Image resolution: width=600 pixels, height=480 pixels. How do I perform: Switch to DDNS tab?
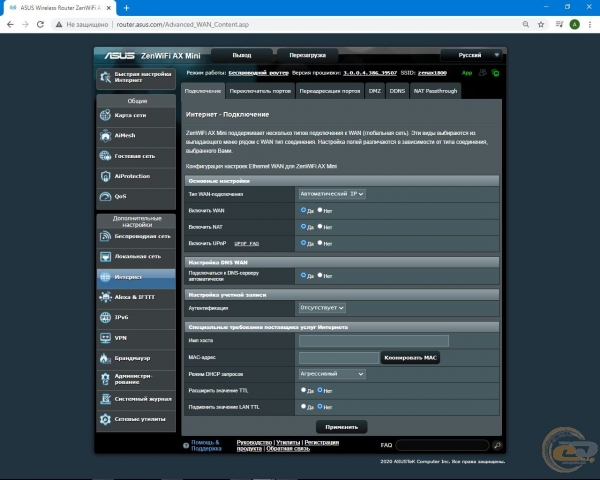pyautogui.click(x=397, y=91)
